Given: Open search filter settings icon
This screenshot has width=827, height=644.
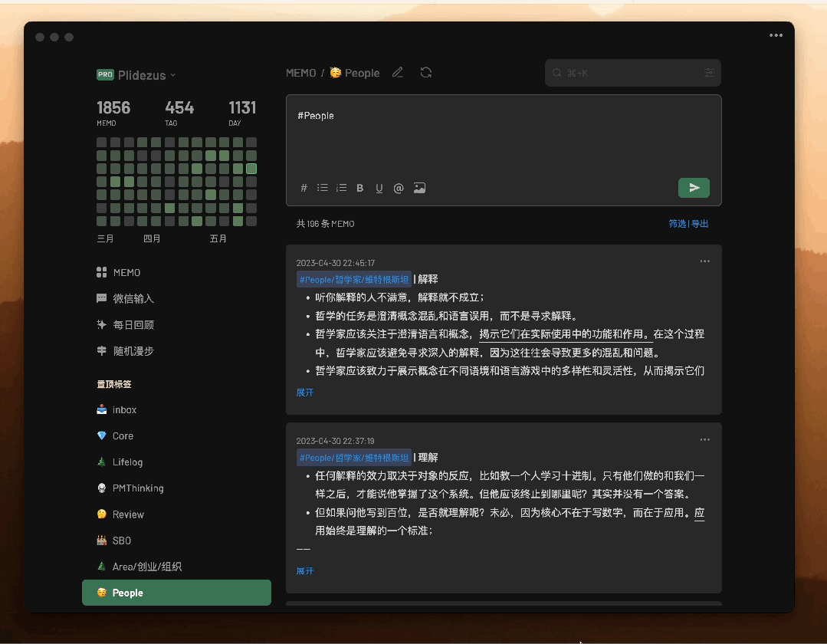Looking at the screenshot, I should click(710, 73).
